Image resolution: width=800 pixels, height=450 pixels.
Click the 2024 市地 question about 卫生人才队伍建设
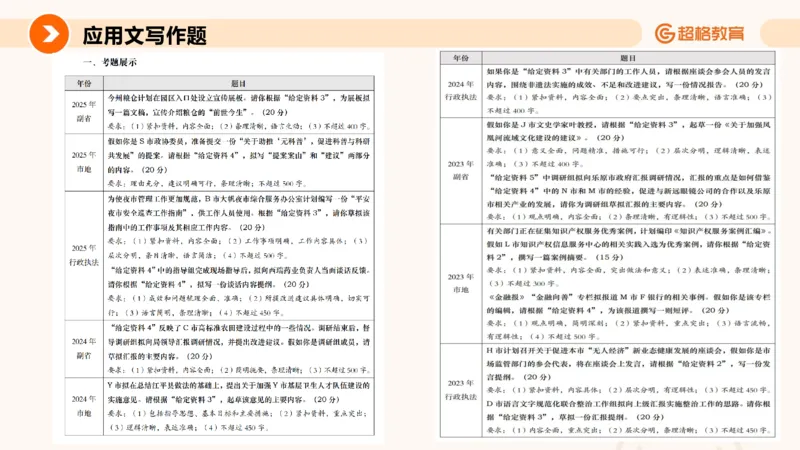[239, 407]
